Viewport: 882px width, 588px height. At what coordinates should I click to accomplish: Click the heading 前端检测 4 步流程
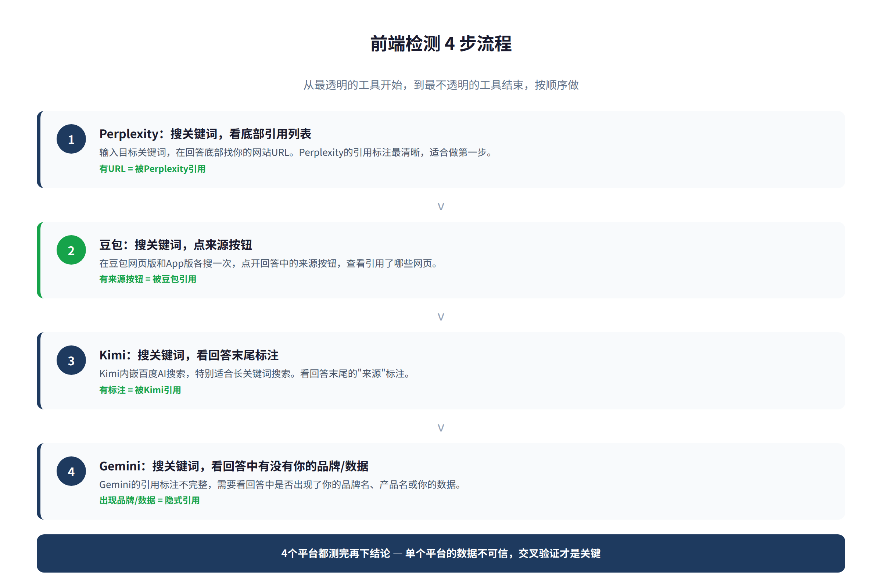441,43
